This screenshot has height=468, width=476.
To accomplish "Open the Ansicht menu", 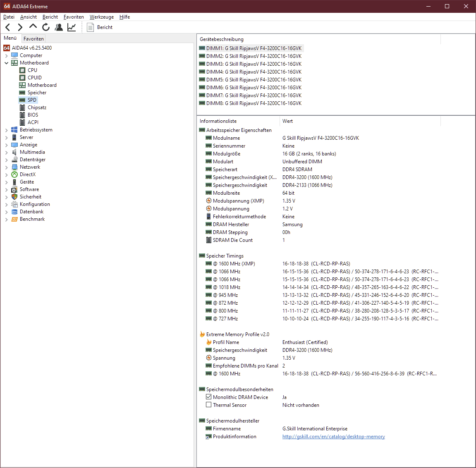I will tap(28, 17).
